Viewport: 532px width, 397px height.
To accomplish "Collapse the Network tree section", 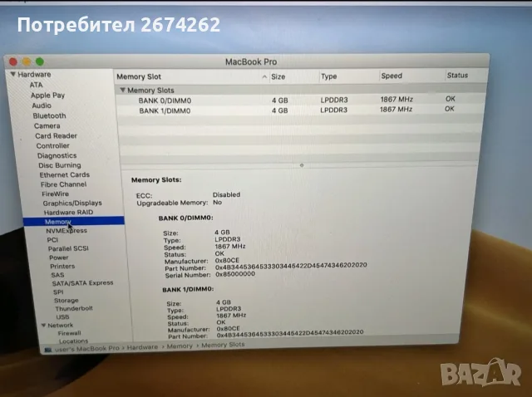I will point(43,325).
